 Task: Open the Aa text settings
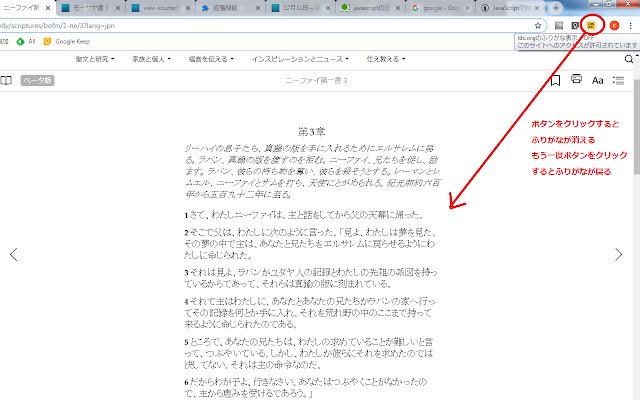point(598,80)
